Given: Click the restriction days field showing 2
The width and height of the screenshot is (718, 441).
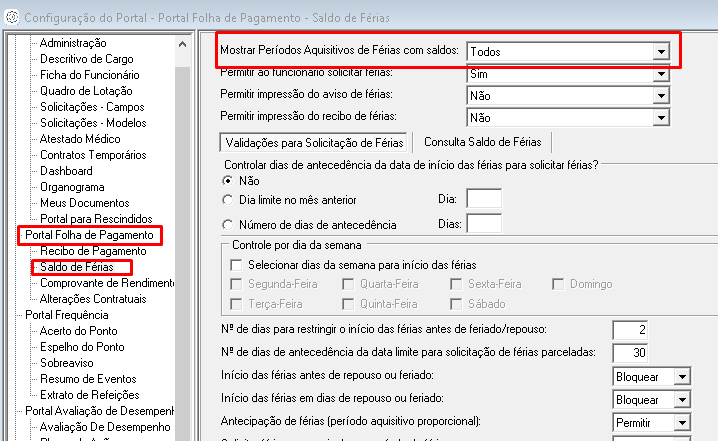Looking at the screenshot, I should pos(628,331).
